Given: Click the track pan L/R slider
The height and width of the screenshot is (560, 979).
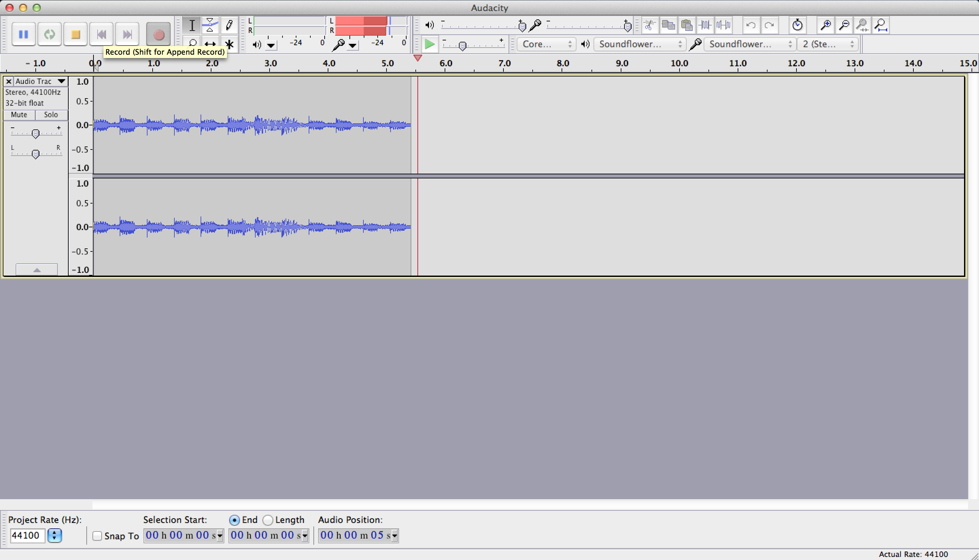Looking at the screenshot, I should coord(36,153).
